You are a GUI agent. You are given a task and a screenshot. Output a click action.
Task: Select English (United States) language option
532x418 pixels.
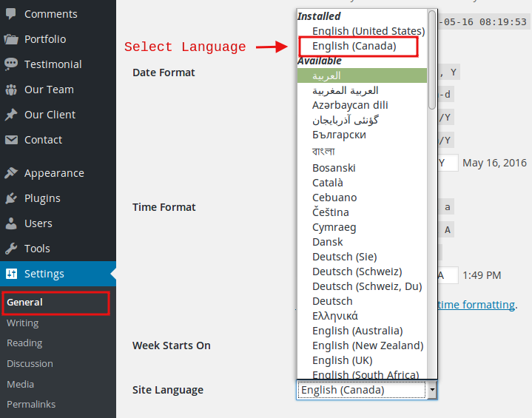coord(368,31)
